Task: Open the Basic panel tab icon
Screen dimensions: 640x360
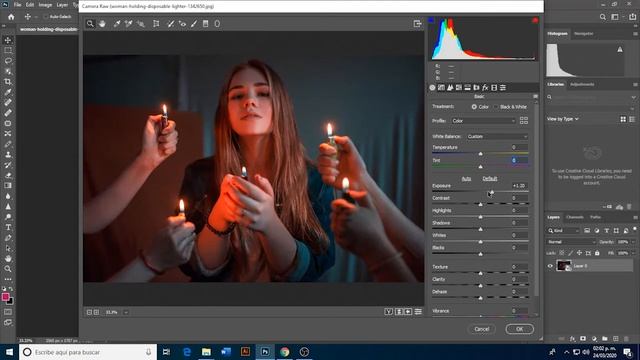Action: pyautogui.click(x=432, y=88)
